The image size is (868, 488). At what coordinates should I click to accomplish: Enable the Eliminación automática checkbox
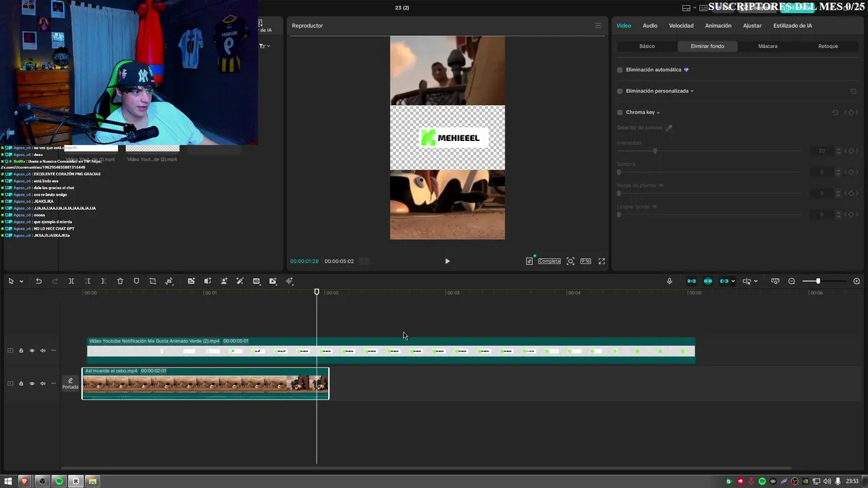(620, 70)
